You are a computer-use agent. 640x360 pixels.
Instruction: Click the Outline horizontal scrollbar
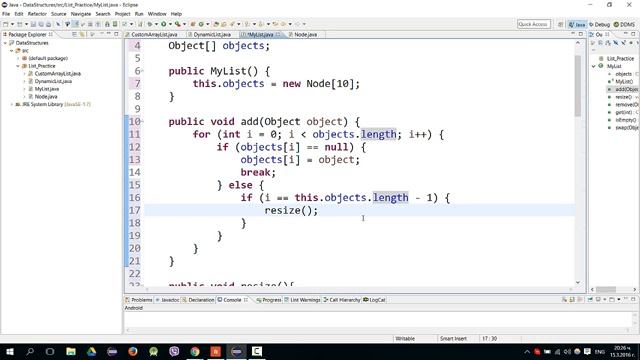tap(606, 289)
